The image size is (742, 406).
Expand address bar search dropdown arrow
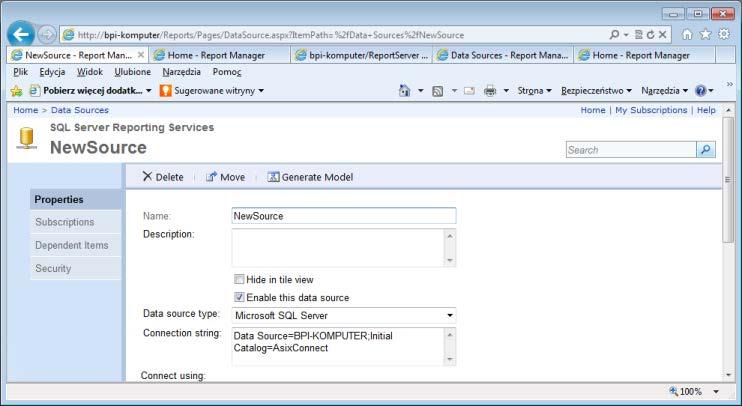click(x=626, y=35)
